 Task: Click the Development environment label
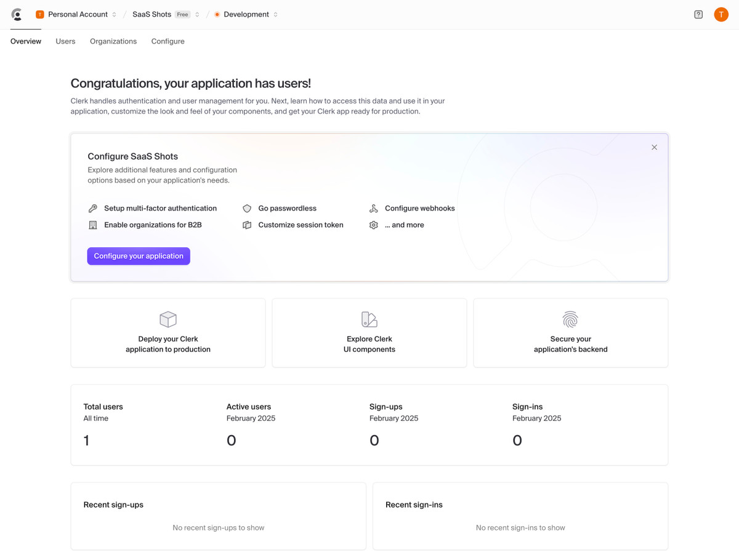(x=246, y=14)
